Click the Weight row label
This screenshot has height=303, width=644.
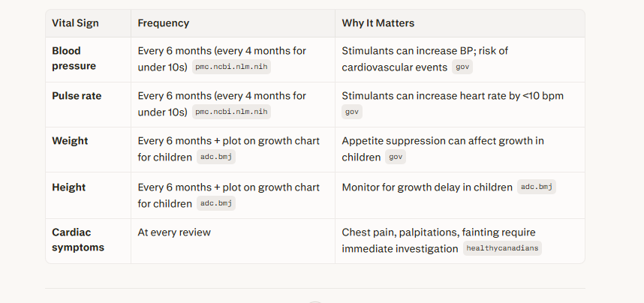[70, 141]
